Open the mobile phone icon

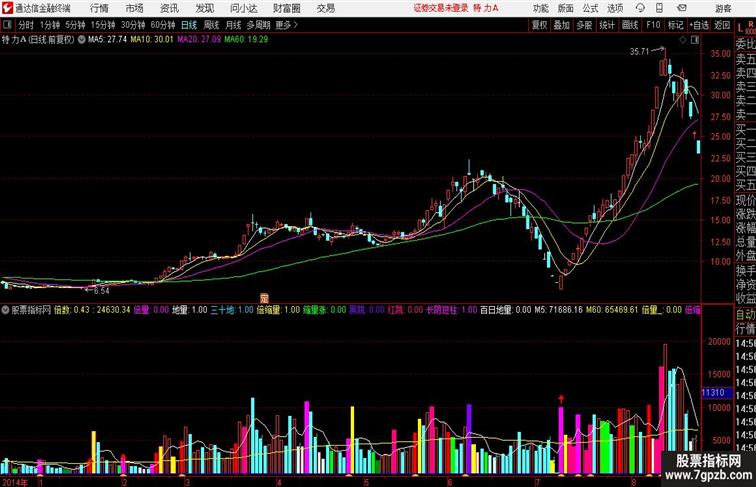click(659, 8)
